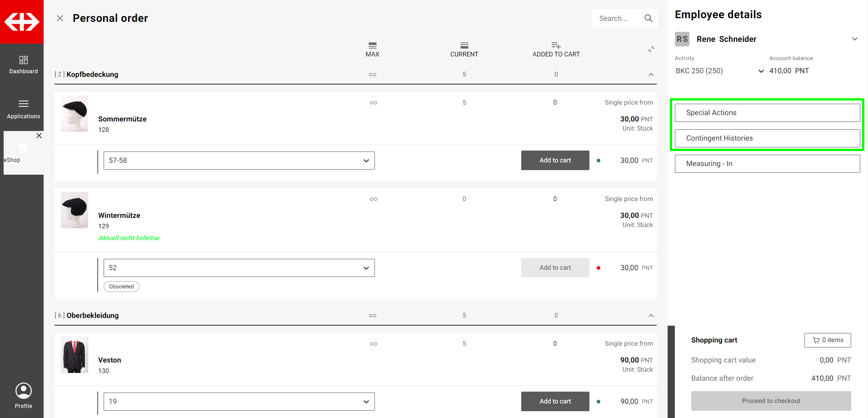The width and height of the screenshot is (868, 418).
Task: Click the Added to Cart column icon
Action: (556, 45)
